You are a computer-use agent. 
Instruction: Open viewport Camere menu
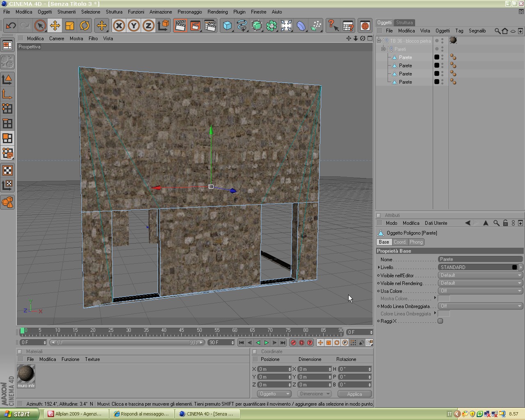57,39
